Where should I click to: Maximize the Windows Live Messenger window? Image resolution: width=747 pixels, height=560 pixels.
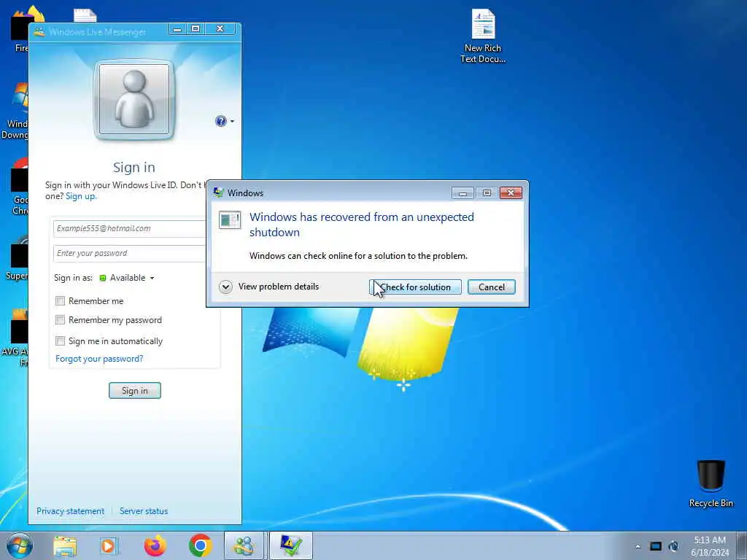coord(196,29)
